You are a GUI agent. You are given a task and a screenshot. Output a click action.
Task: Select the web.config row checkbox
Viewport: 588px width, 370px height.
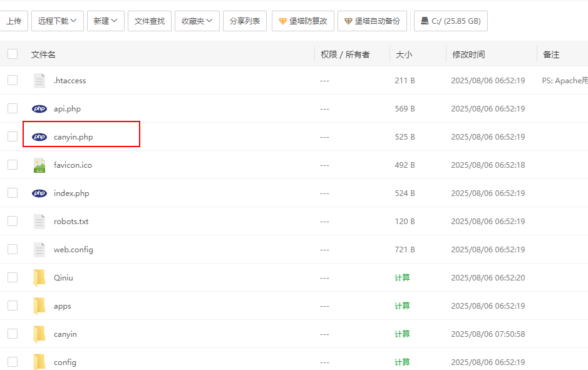point(13,249)
